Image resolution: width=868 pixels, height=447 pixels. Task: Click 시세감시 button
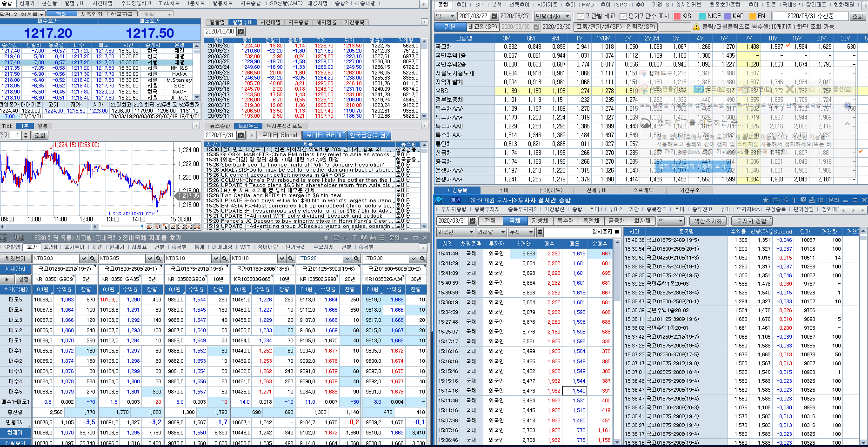click(x=15, y=269)
